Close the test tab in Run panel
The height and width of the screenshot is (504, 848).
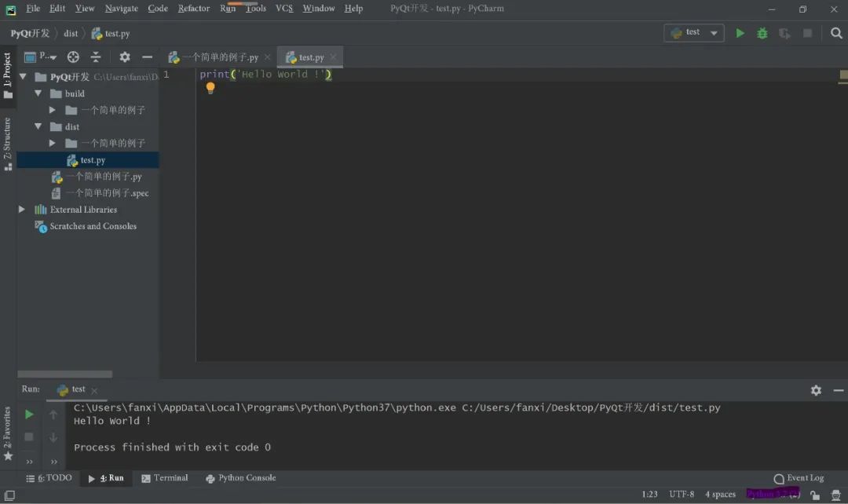[95, 390]
